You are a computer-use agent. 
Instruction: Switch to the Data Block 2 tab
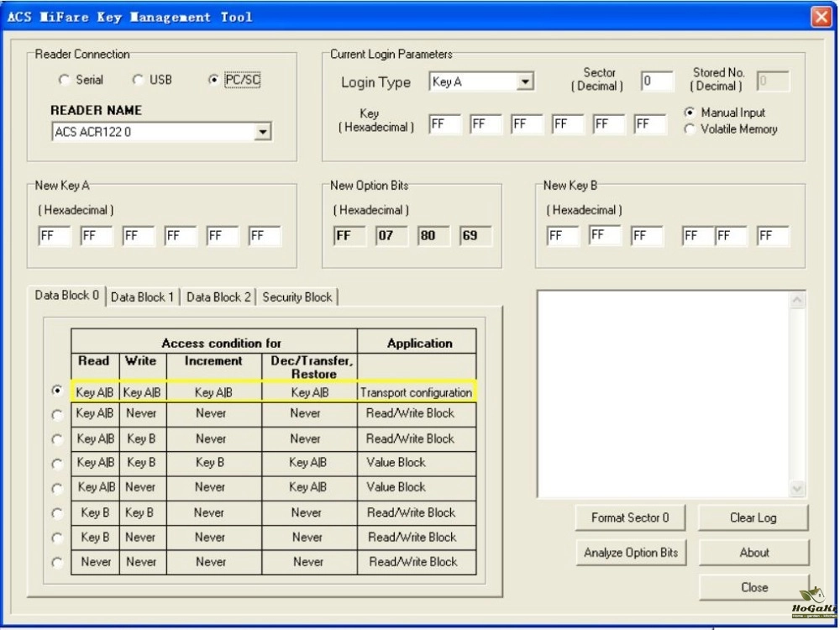point(218,297)
